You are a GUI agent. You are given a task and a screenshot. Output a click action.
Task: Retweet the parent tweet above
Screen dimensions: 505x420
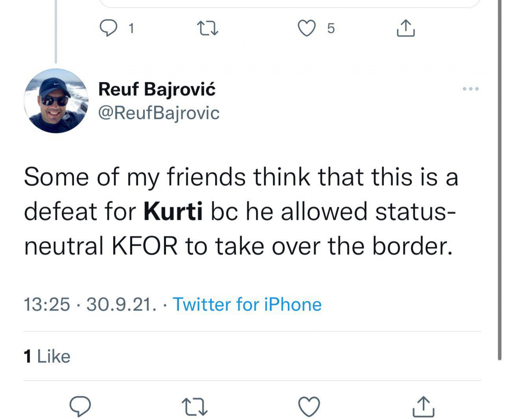pyautogui.click(x=208, y=28)
